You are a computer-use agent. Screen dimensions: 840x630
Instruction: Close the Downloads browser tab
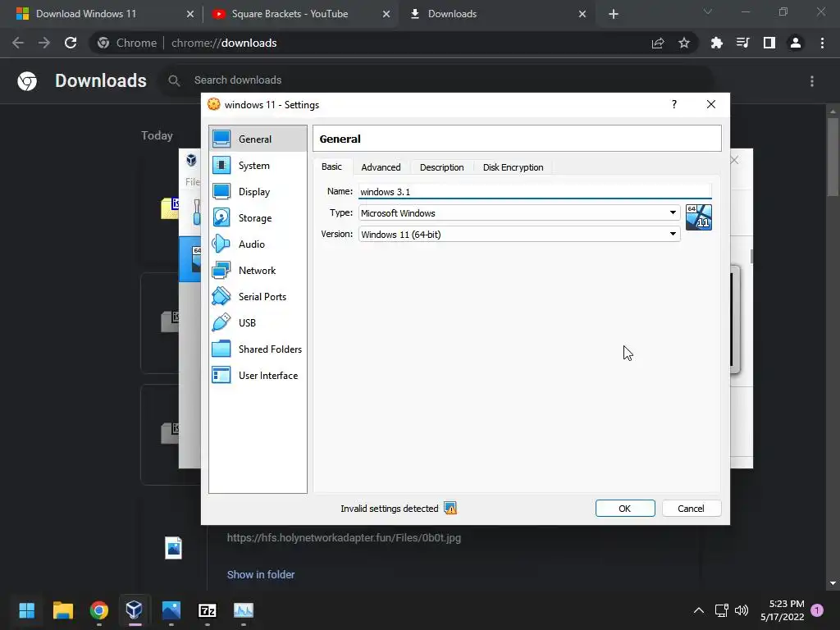(582, 14)
